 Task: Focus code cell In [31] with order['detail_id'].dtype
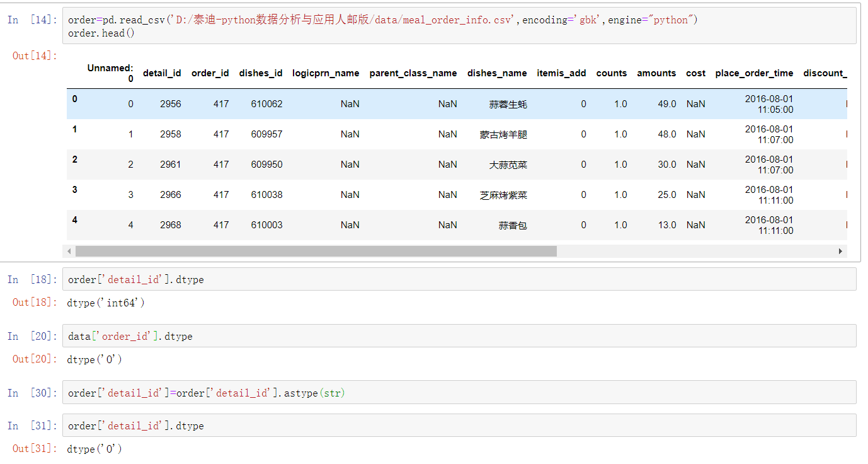click(x=459, y=426)
